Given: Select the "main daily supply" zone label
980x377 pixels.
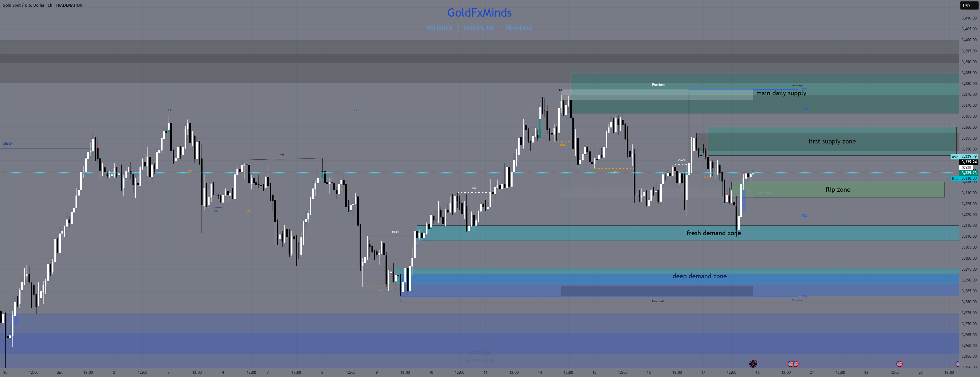Looking at the screenshot, I should coord(781,93).
